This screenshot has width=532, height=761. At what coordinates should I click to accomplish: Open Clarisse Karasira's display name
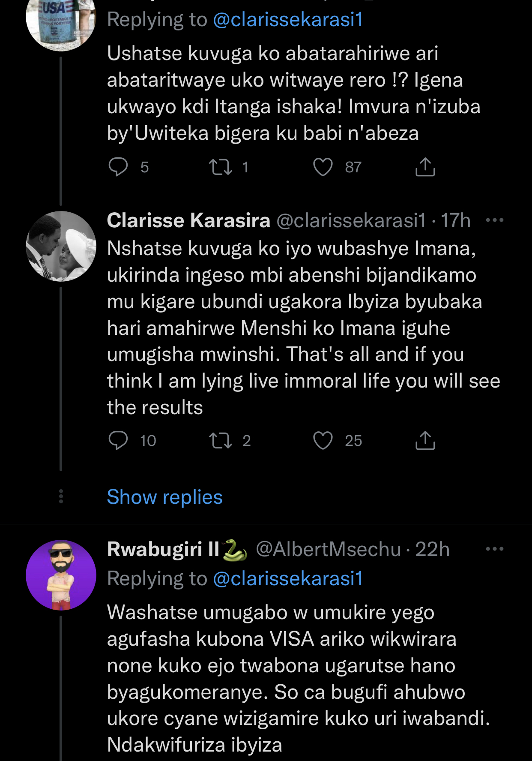[188, 220]
